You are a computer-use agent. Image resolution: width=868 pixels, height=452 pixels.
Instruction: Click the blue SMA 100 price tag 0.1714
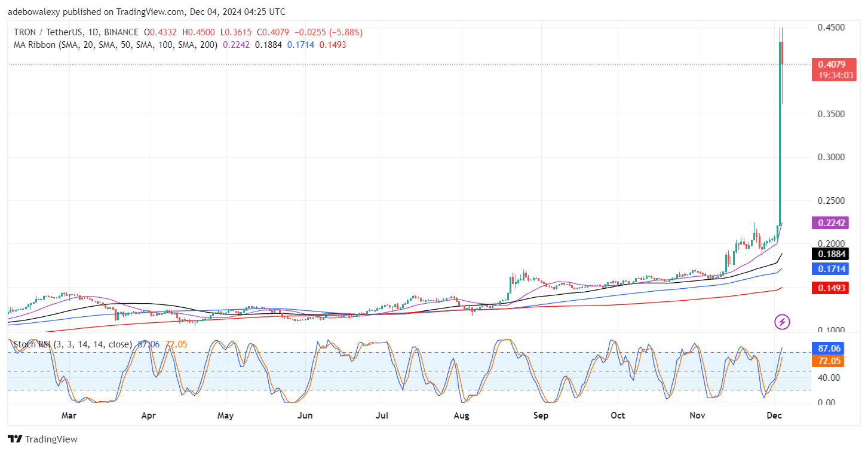pyautogui.click(x=831, y=269)
